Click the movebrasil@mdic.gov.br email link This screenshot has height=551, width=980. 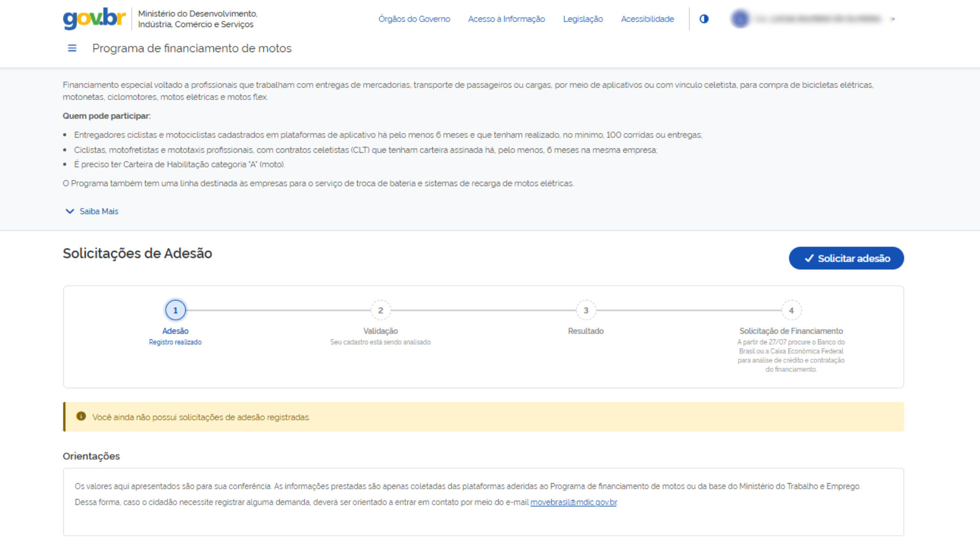coord(574,502)
